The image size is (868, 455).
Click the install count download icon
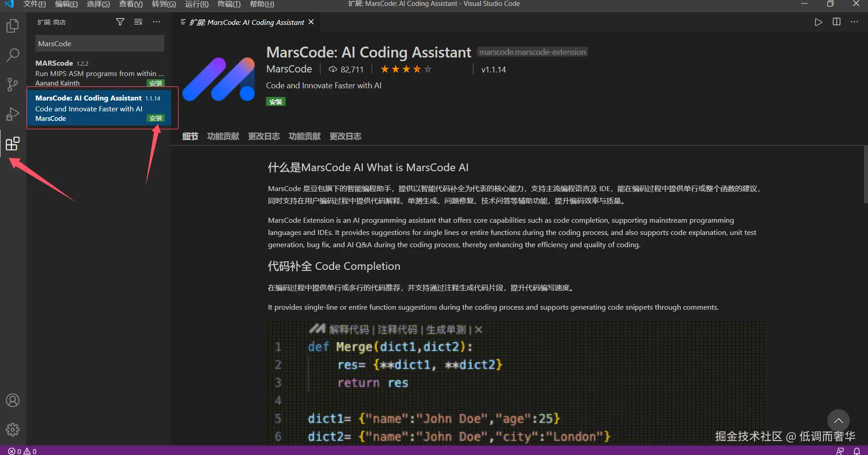point(333,69)
